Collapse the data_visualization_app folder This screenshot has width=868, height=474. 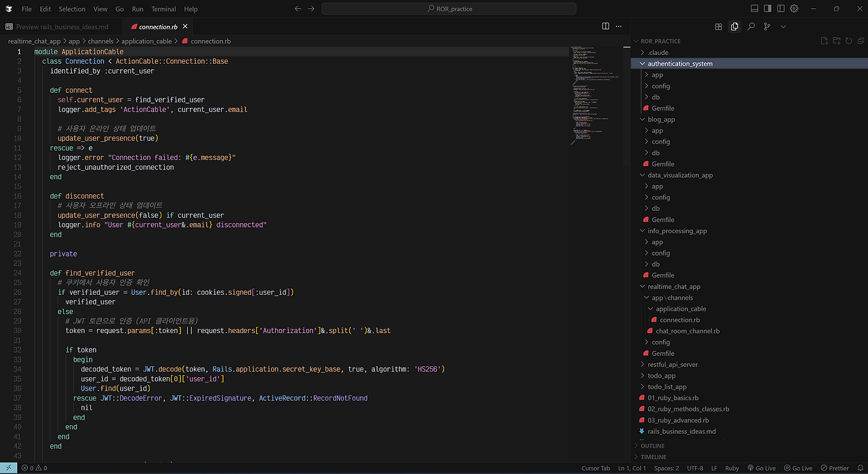tap(749, 175)
